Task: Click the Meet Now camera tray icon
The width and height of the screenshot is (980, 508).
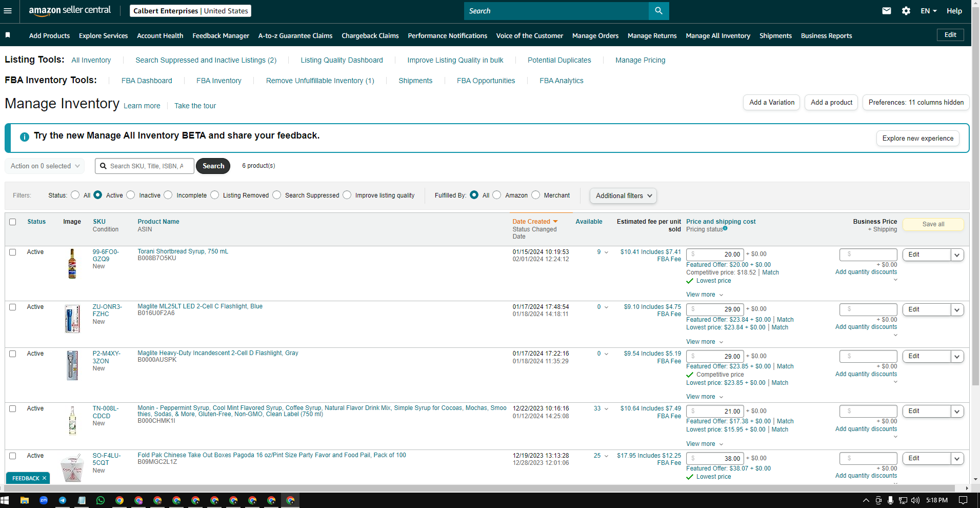Action: click(878, 500)
